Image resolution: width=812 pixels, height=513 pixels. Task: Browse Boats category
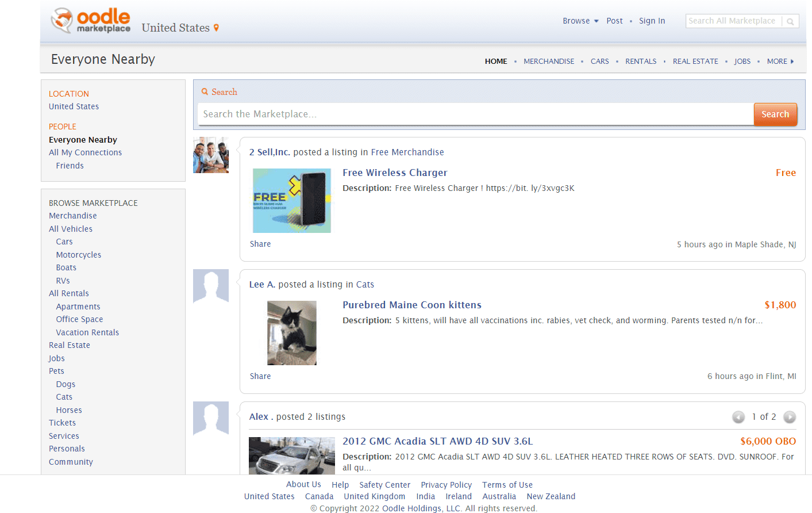pos(66,267)
